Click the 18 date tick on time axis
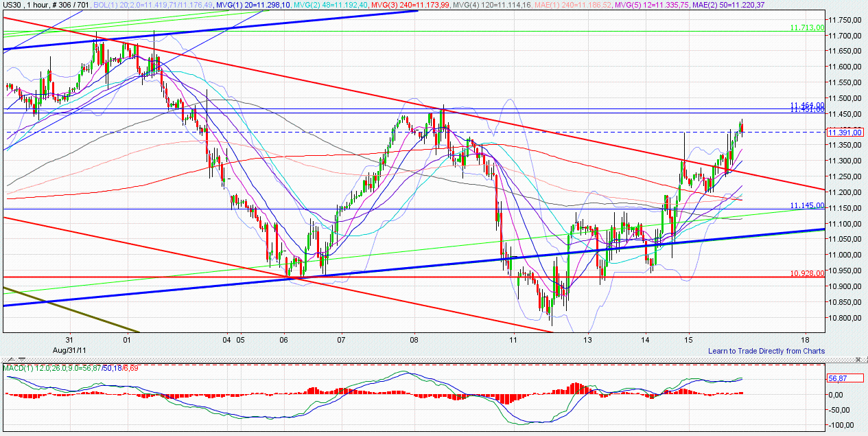The image size is (868, 436). (804, 340)
